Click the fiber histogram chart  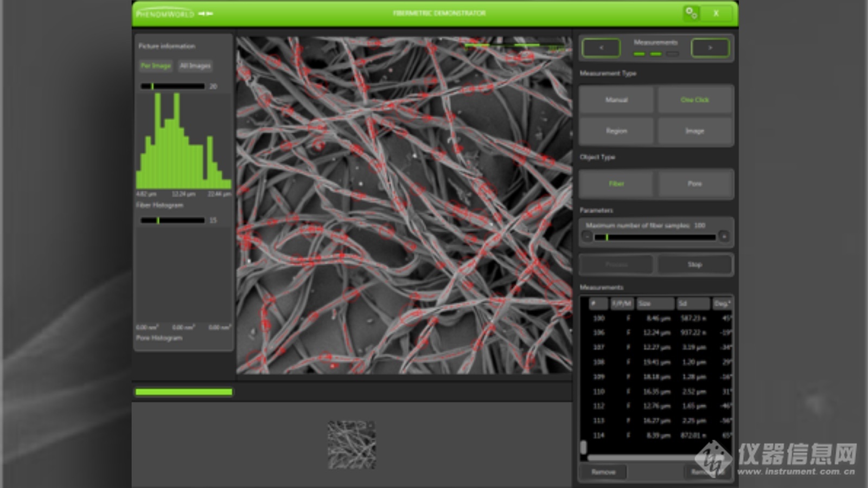pyautogui.click(x=183, y=140)
